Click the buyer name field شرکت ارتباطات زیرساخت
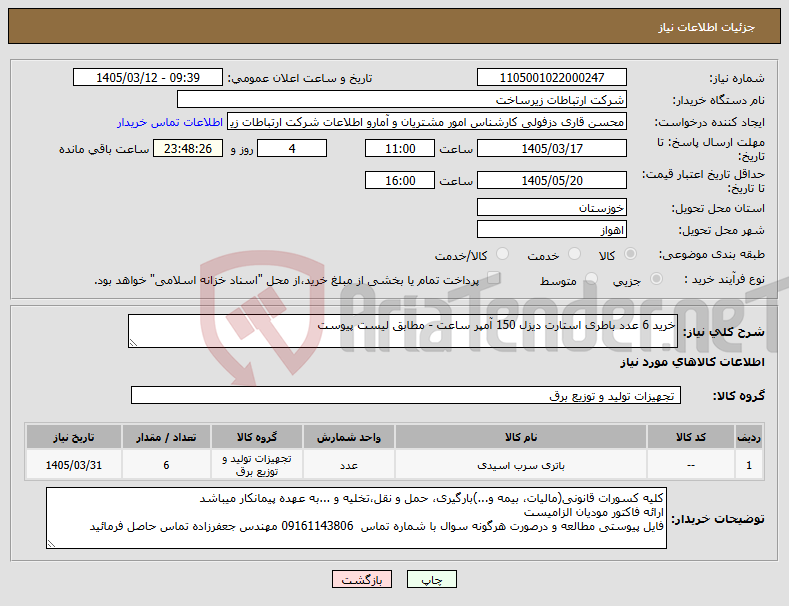Viewport: 789px width, 606px height. click(402, 100)
